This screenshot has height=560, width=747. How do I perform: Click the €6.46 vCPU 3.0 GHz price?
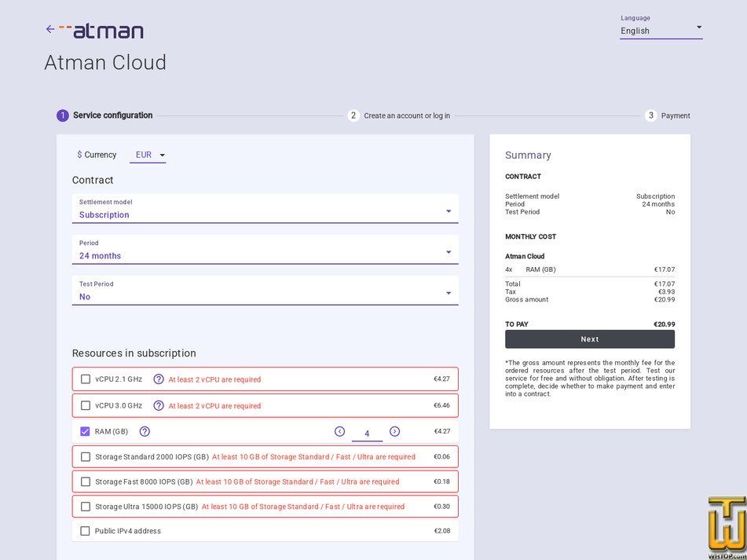pyautogui.click(x=441, y=406)
